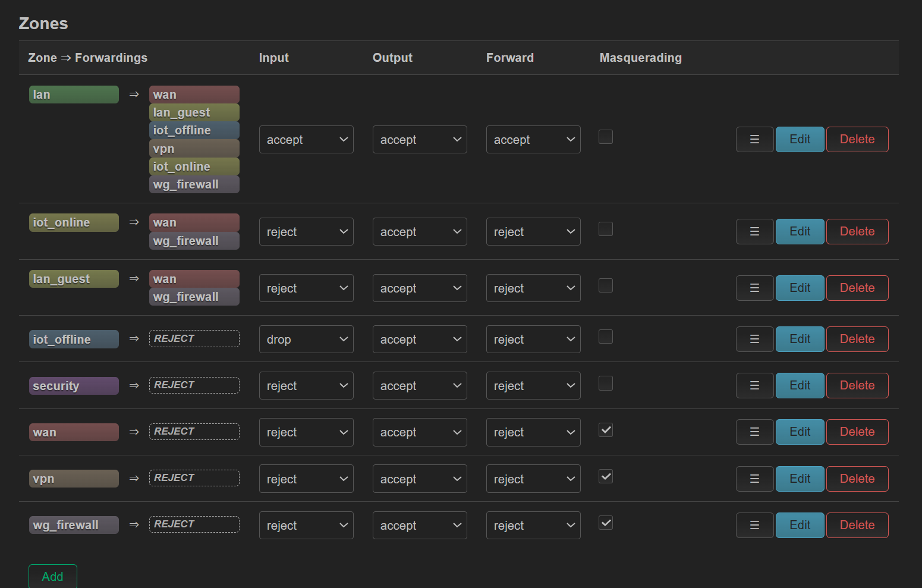Click the reorder handle for iot_online zone
Image resolution: width=922 pixels, height=588 pixels.
coord(754,231)
